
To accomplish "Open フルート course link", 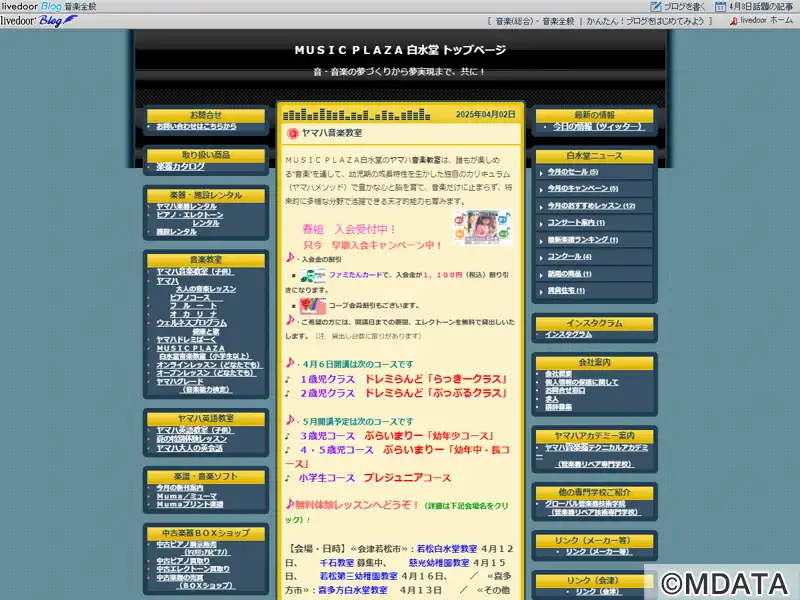I will click(x=193, y=306).
